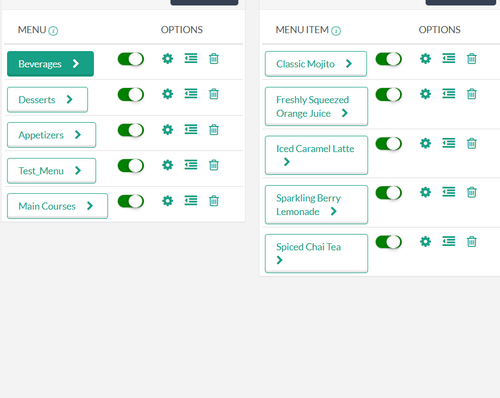
Task: Click reorder list icon for Classic Mojito
Action: tap(449, 59)
